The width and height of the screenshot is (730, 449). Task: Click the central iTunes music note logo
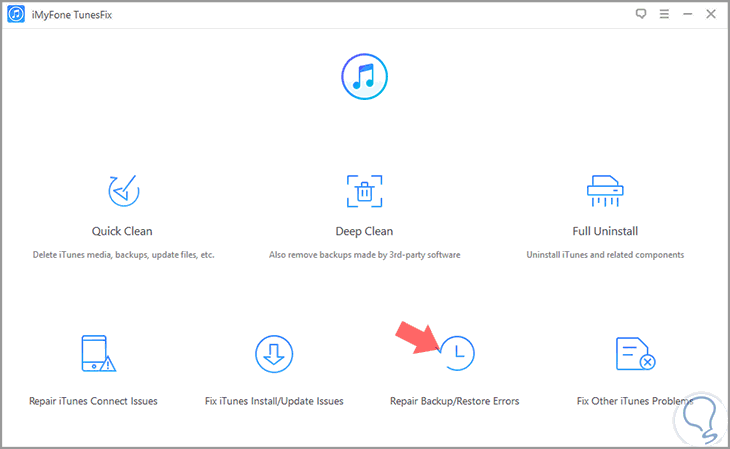click(365, 76)
